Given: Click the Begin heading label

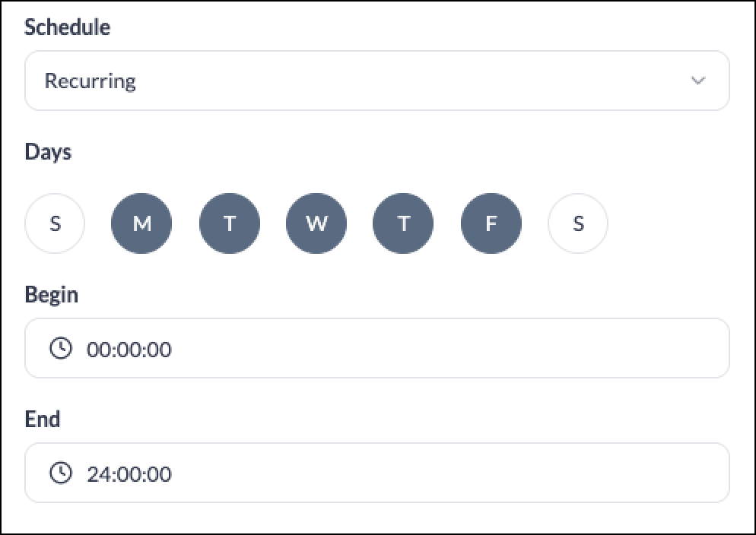Looking at the screenshot, I should (51, 295).
